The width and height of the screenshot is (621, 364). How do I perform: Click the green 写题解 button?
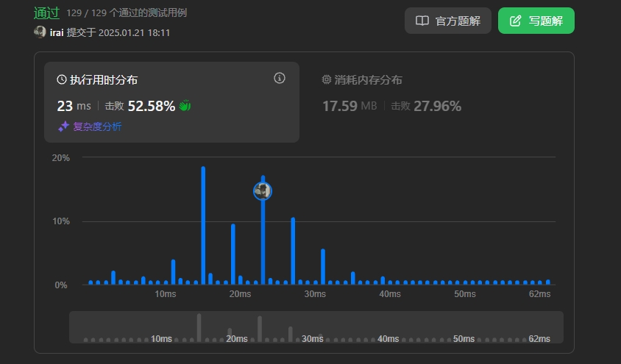pyautogui.click(x=536, y=21)
